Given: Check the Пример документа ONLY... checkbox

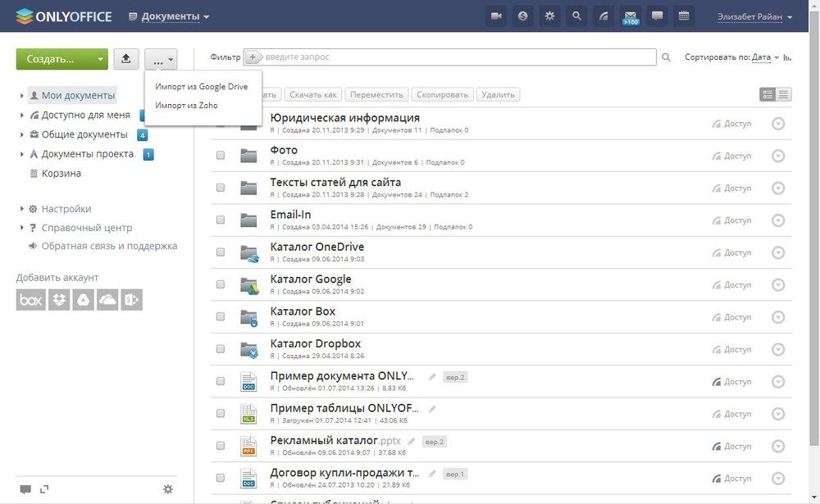Looking at the screenshot, I should (221, 381).
